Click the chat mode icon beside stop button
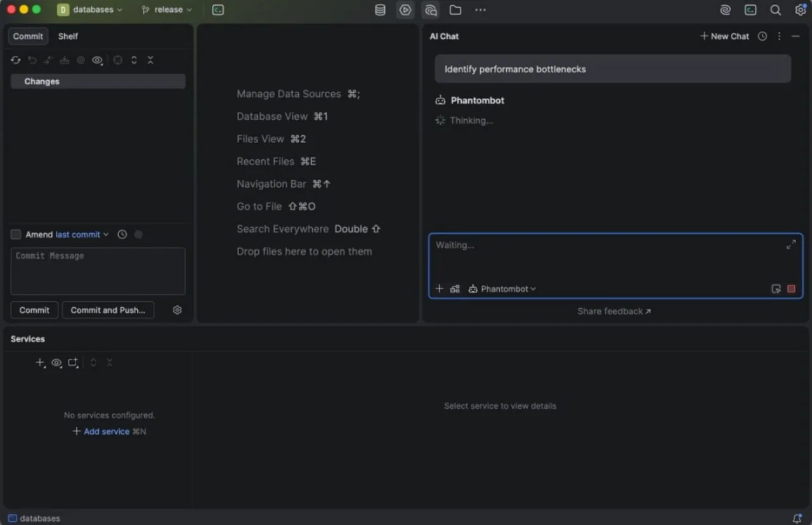The height and width of the screenshot is (525, 812). pyautogui.click(x=776, y=288)
